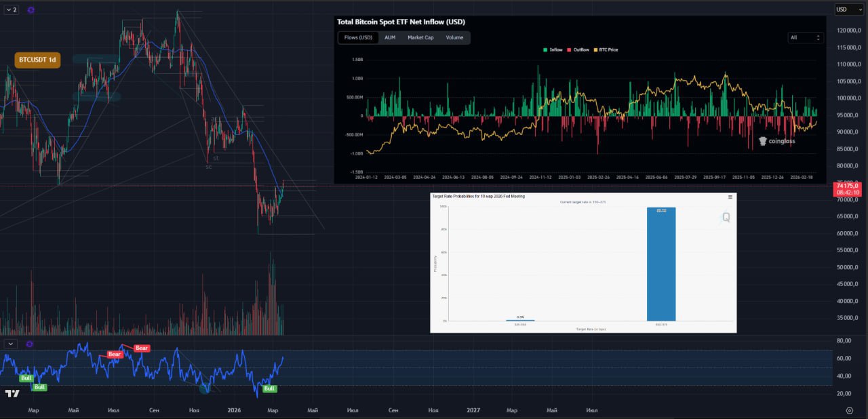Viewport: 868px width, 419px height.
Task: Click the tall blue 350-375 probability bar
Action: click(x=661, y=264)
